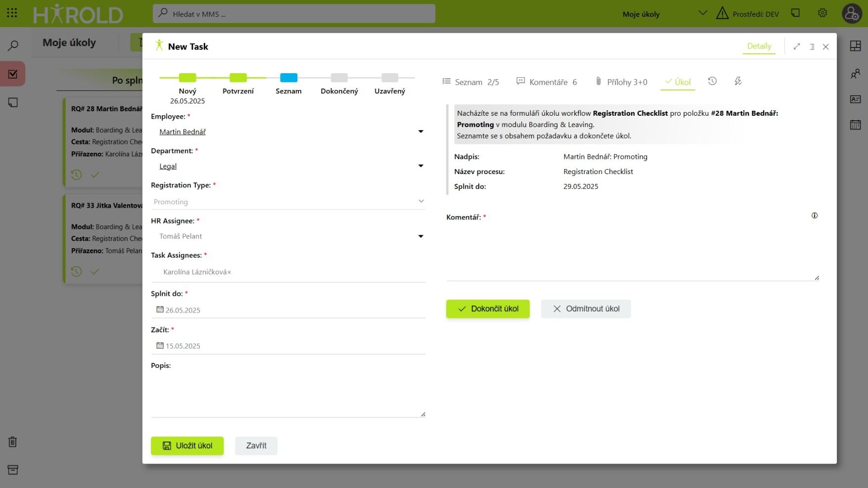Show task history clock icon tab
This screenshot has width=868, height=488.
coord(712,81)
